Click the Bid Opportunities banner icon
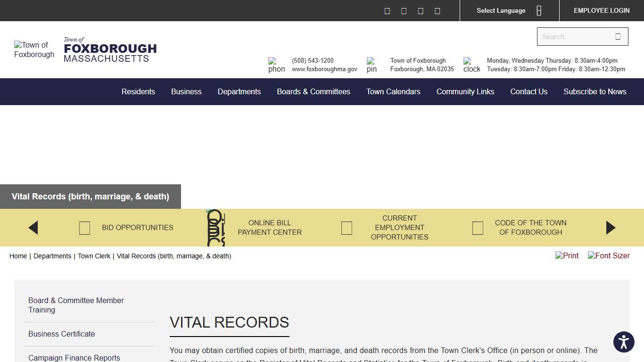The width and height of the screenshot is (644, 362). [x=84, y=228]
